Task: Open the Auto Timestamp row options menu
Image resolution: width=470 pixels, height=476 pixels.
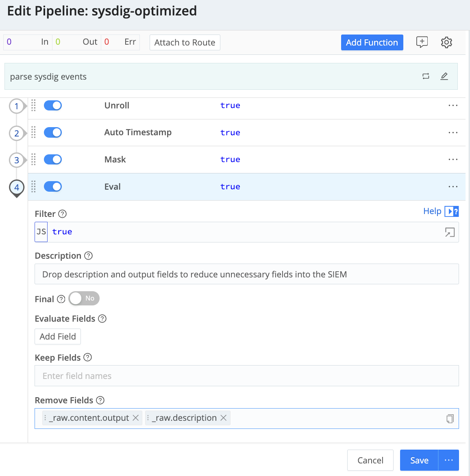Action: [x=453, y=133]
